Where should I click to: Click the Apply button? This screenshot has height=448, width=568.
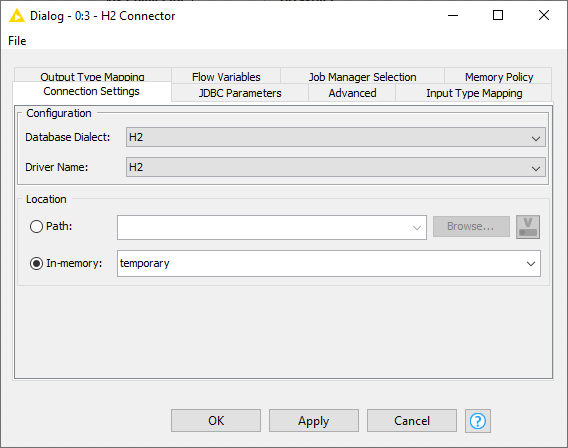[314, 421]
